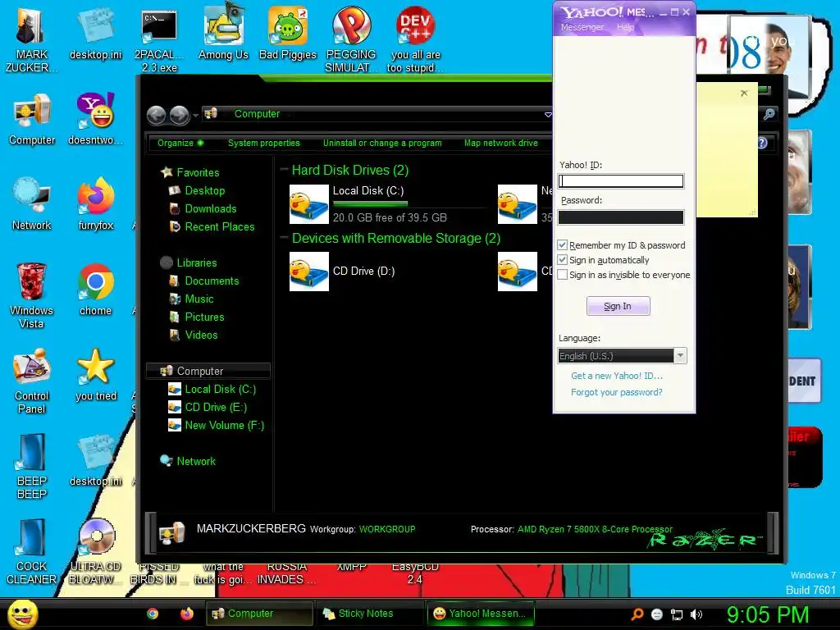Launch Chrome from the taskbar
Screen dimensions: 840x630
point(153,614)
